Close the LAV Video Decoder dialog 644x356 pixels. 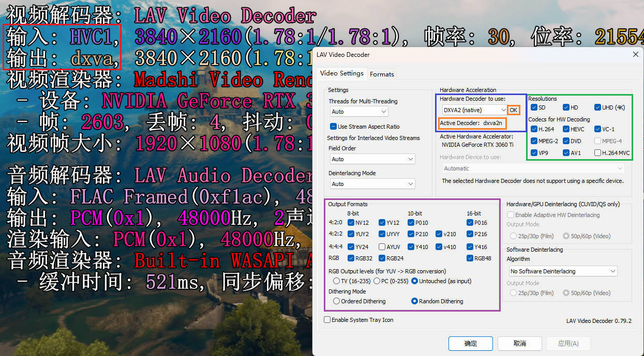click(x=635, y=54)
